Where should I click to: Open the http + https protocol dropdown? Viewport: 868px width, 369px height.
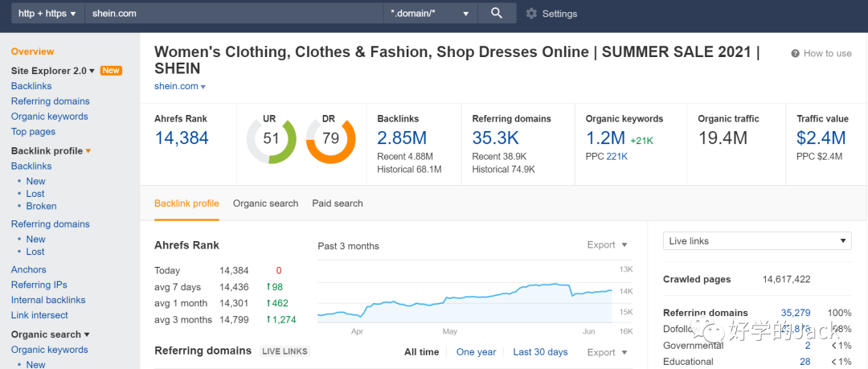[47, 14]
